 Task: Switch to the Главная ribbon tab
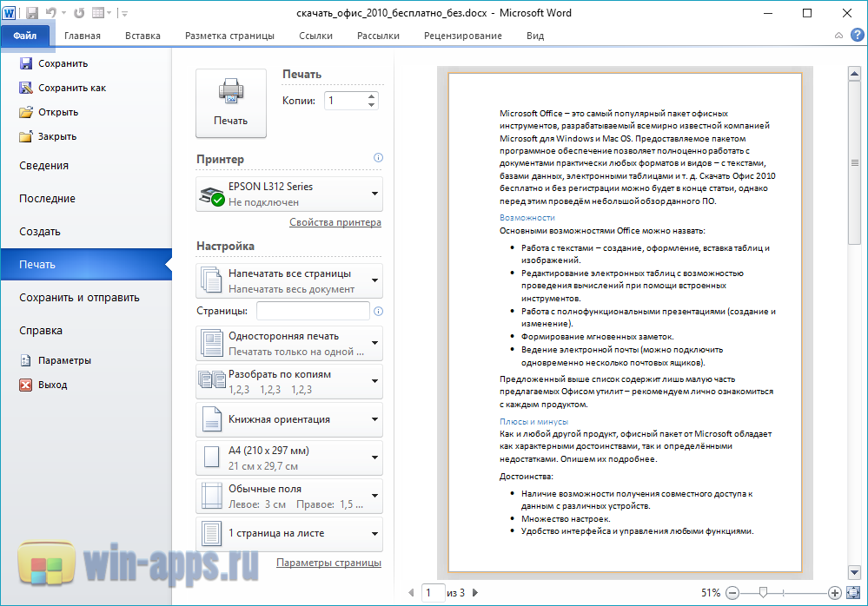[83, 36]
